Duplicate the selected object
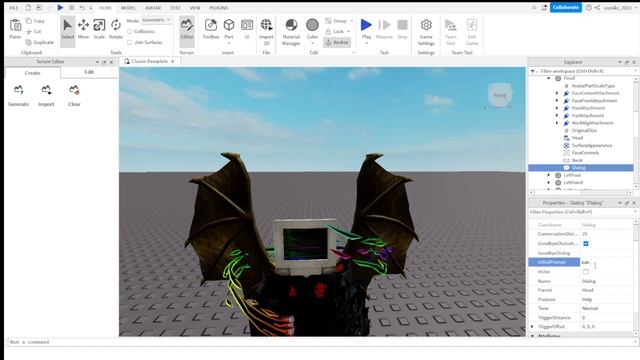The height and width of the screenshot is (360, 640). click(40, 42)
